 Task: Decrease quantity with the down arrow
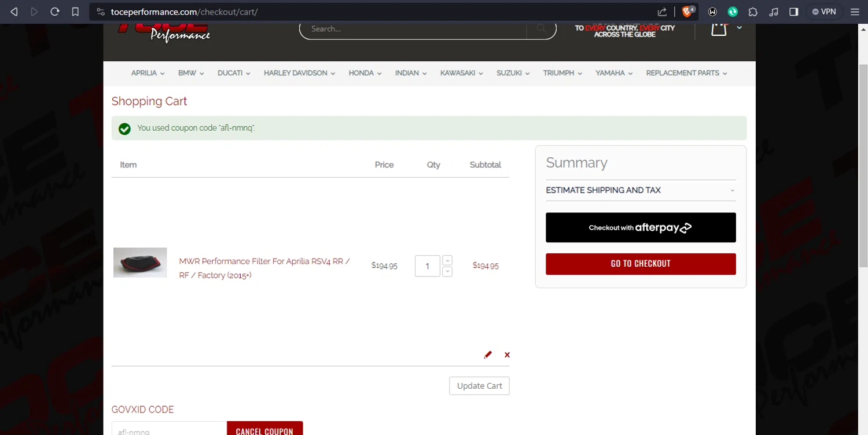click(x=447, y=271)
